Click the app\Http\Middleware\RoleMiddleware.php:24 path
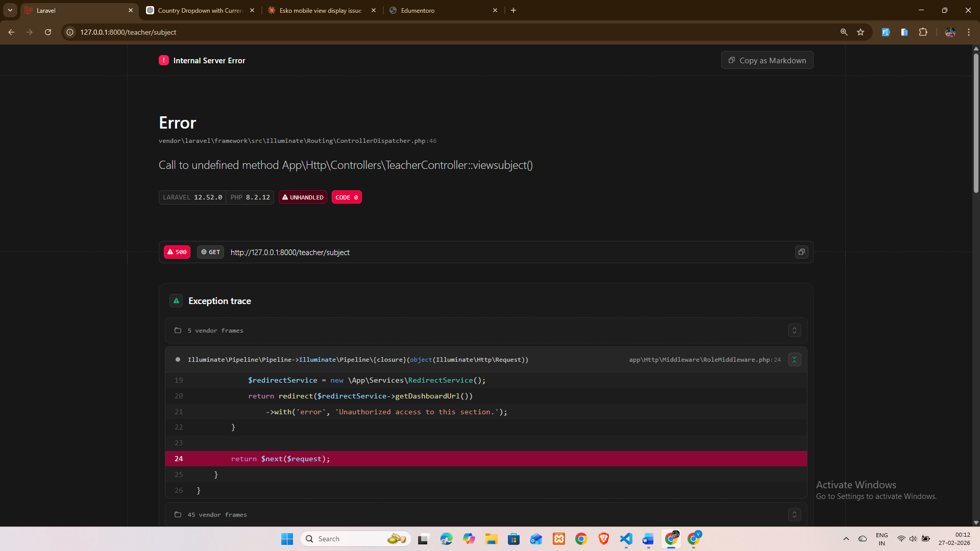The image size is (980, 551). click(x=705, y=360)
